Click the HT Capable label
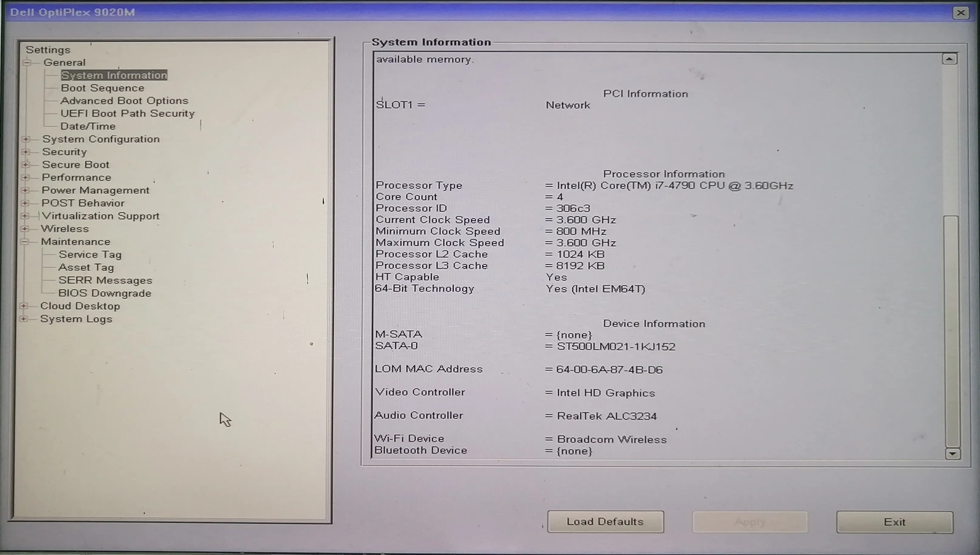 click(x=407, y=277)
